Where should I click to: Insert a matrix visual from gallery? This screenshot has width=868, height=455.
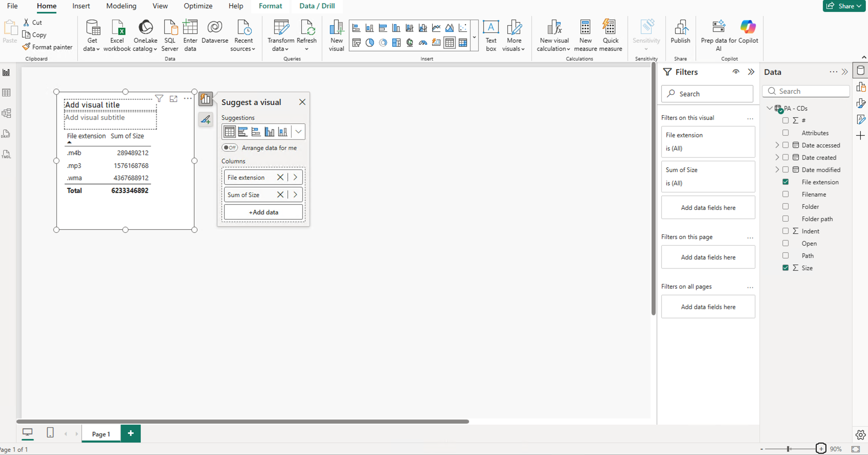click(x=463, y=43)
